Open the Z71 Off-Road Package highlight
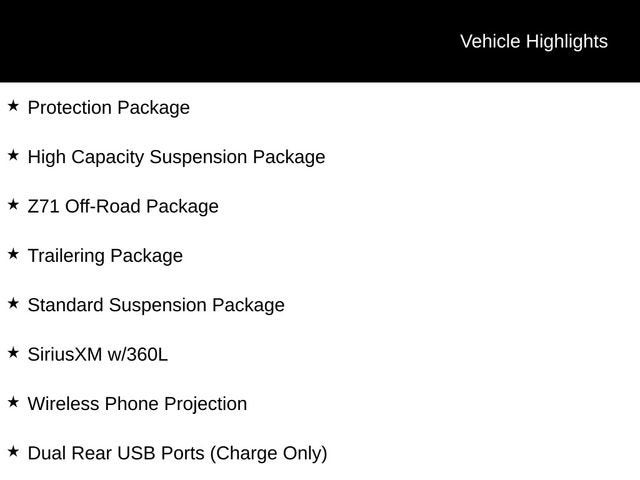The height and width of the screenshot is (480, 640). (x=123, y=206)
